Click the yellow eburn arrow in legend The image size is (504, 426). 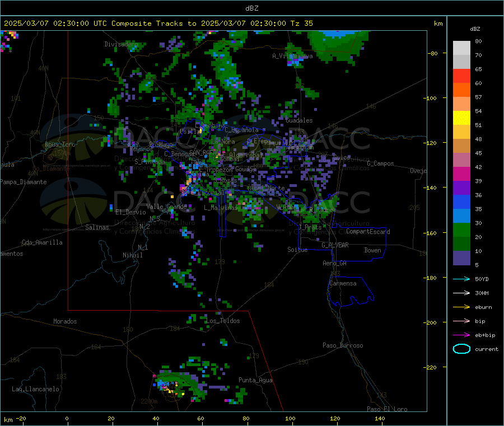461,307
